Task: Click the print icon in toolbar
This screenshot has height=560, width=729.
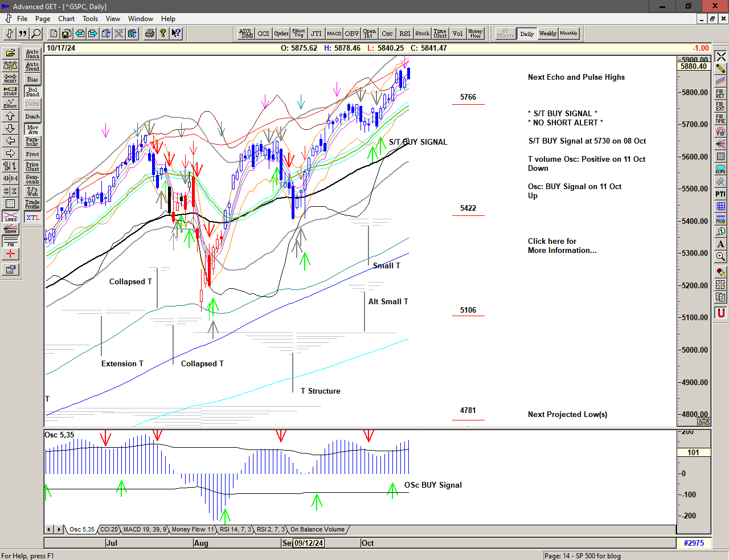Action: point(149,34)
